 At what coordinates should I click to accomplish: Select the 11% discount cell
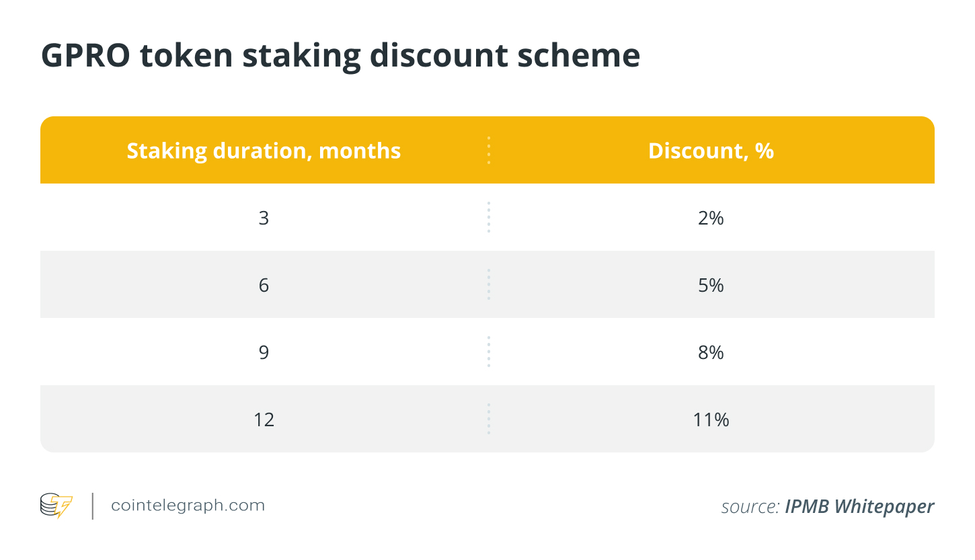711,419
